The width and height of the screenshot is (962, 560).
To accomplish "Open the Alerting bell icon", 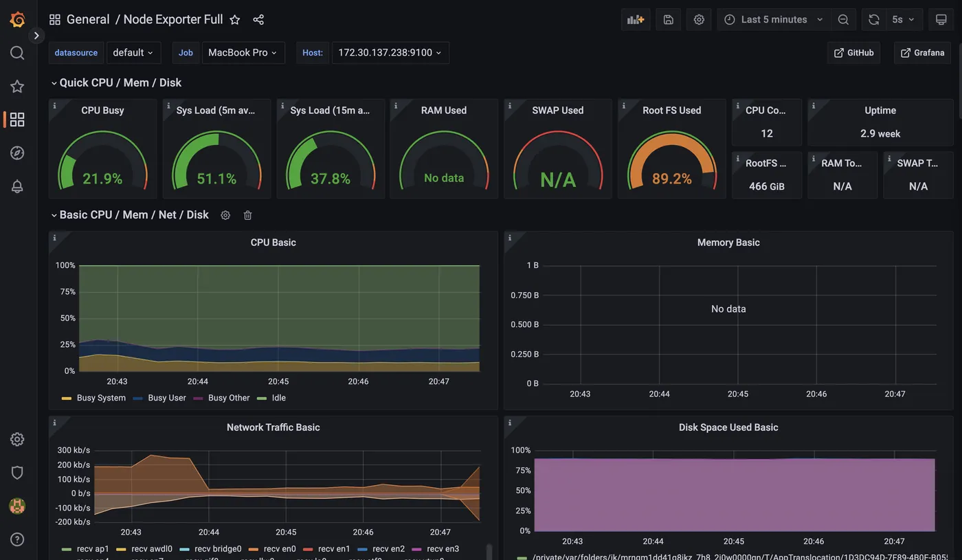I will 17,187.
